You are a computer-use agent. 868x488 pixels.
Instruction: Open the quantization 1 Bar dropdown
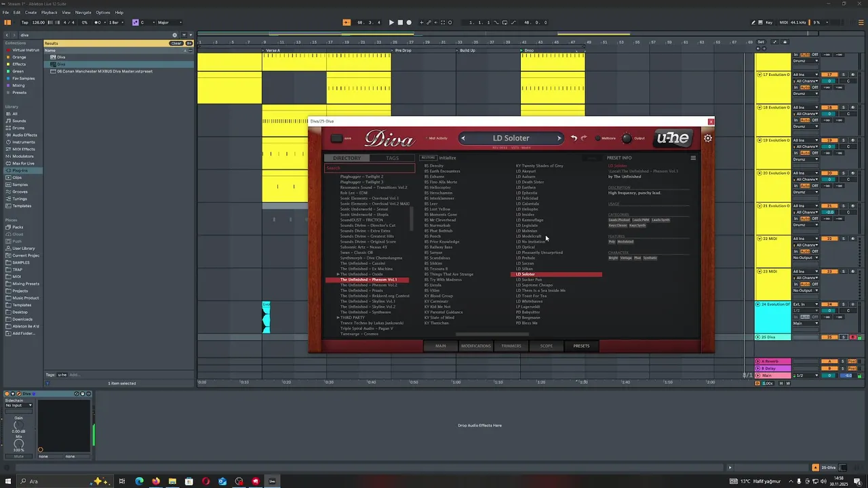point(115,22)
